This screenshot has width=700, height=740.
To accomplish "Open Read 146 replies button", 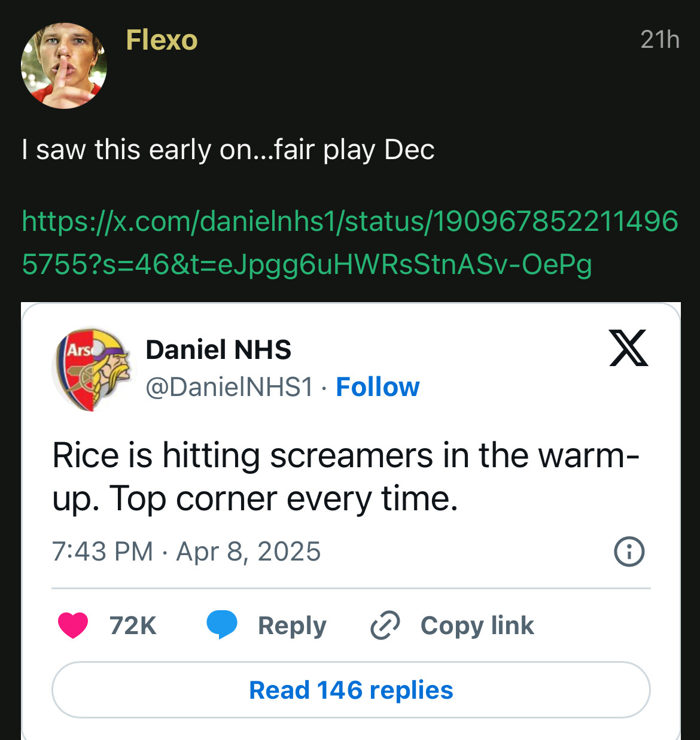I will (351, 690).
